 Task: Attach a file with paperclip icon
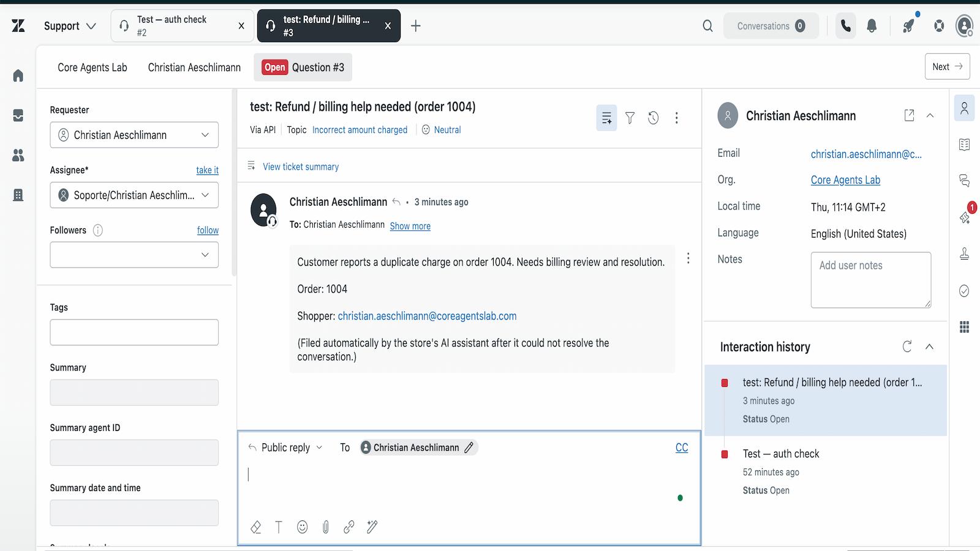tap(325, 527)
